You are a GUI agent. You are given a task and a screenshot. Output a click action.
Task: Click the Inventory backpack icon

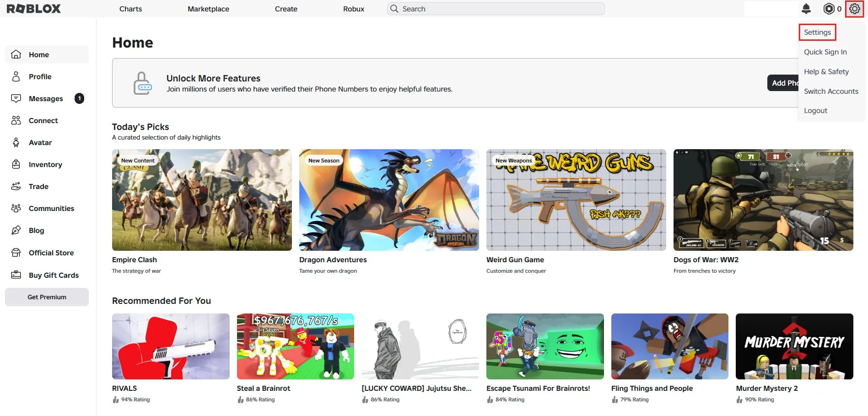tap(16, 164)
